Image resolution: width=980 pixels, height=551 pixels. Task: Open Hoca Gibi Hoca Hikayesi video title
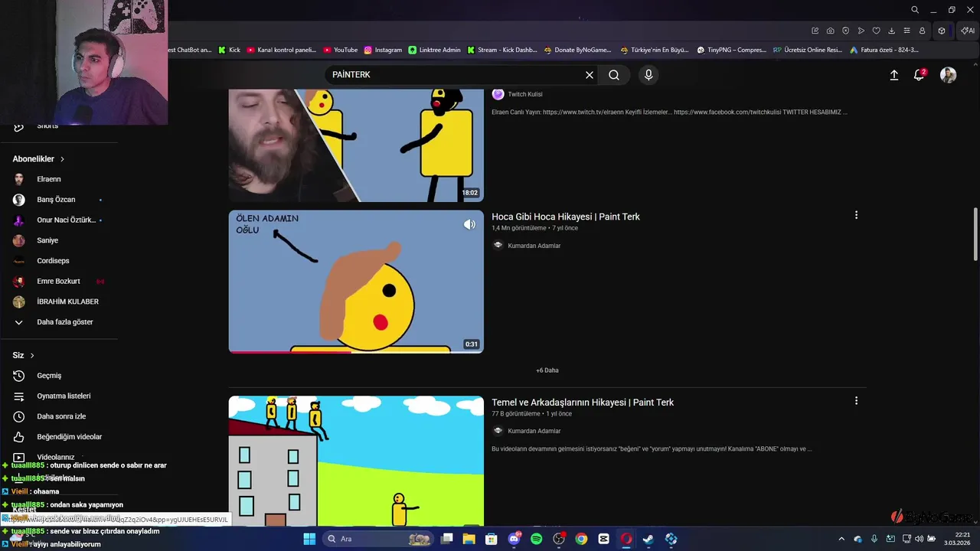[566, 217]
